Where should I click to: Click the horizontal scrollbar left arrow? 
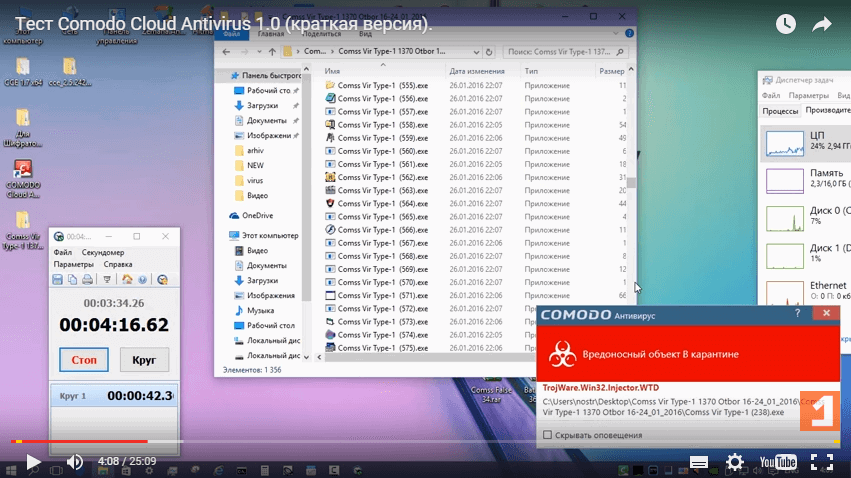[319, 357]
